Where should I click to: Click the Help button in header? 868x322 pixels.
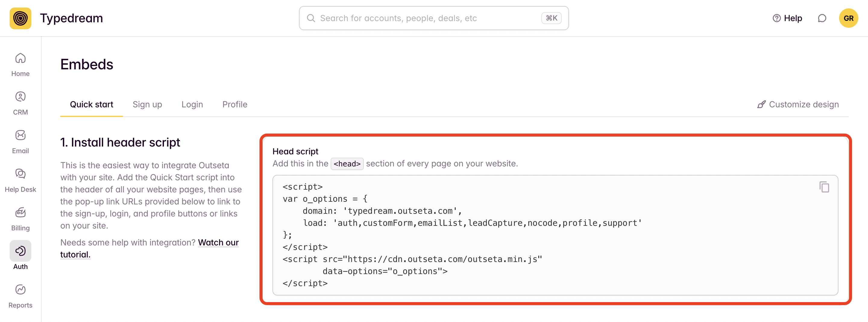(x=787, y=18)
